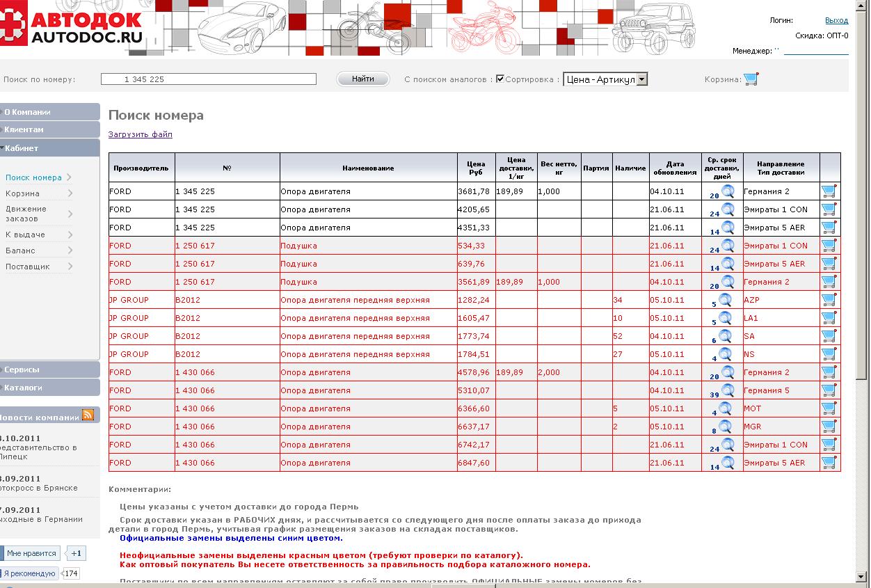Screen dimensions: 871x588
Task: Add the 4578,96 Германия 2 row to cart
Action: point(829,372)
